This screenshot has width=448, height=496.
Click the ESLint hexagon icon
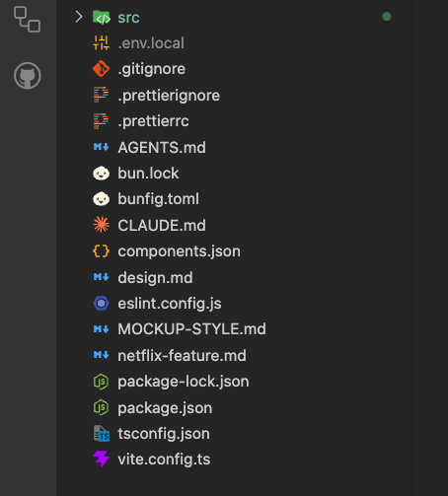tap(101, 303)
